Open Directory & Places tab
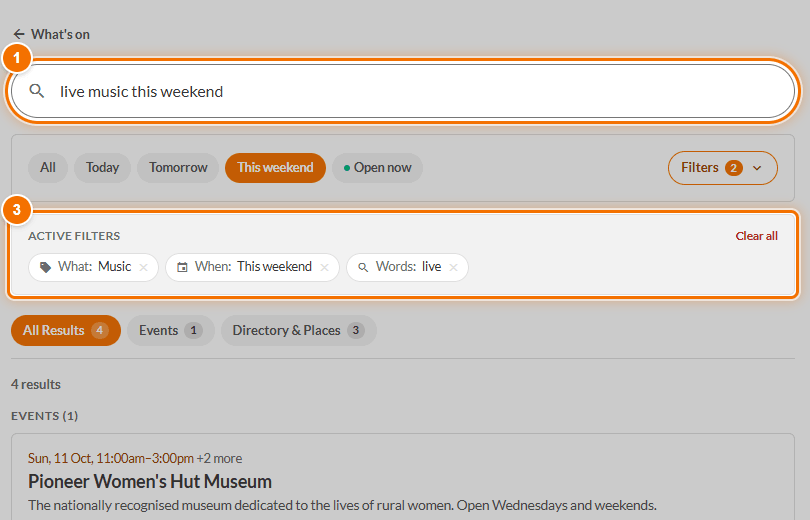 (x=299, y=330)
